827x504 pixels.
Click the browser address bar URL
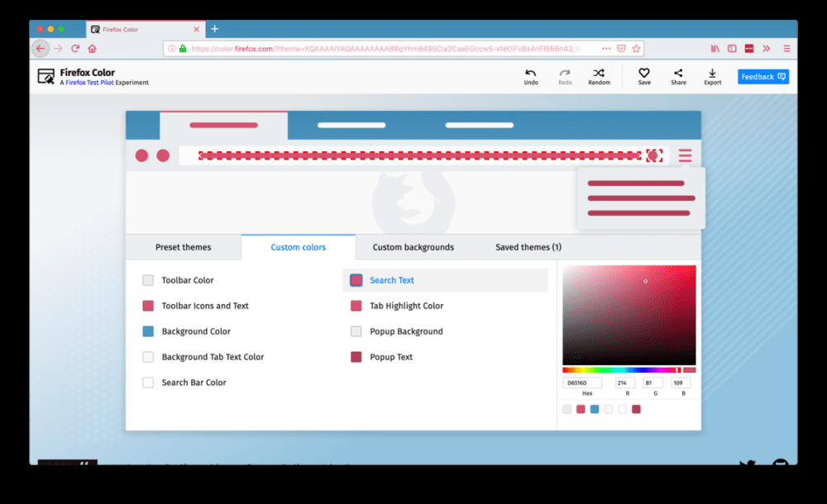[x=388, y=49]
